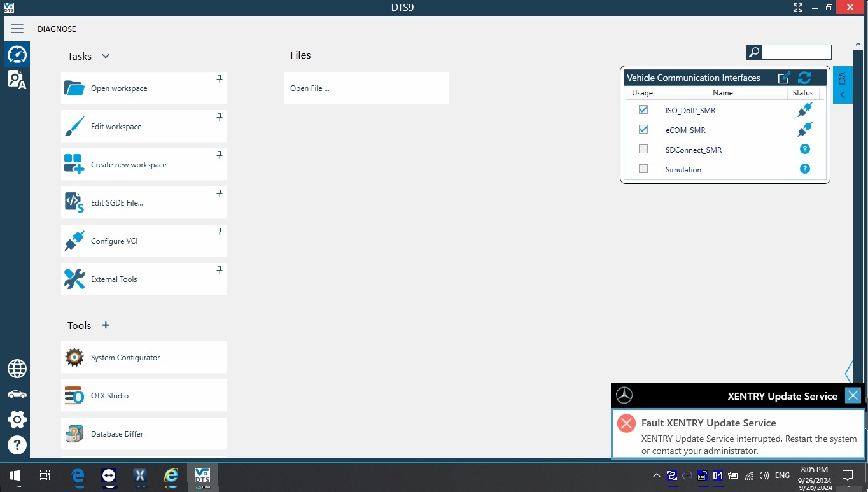Image resolution: width=868 pixels, height=492 pixels.
Task: Close the XENTRY Update Service notification
Action: (853, 396)
